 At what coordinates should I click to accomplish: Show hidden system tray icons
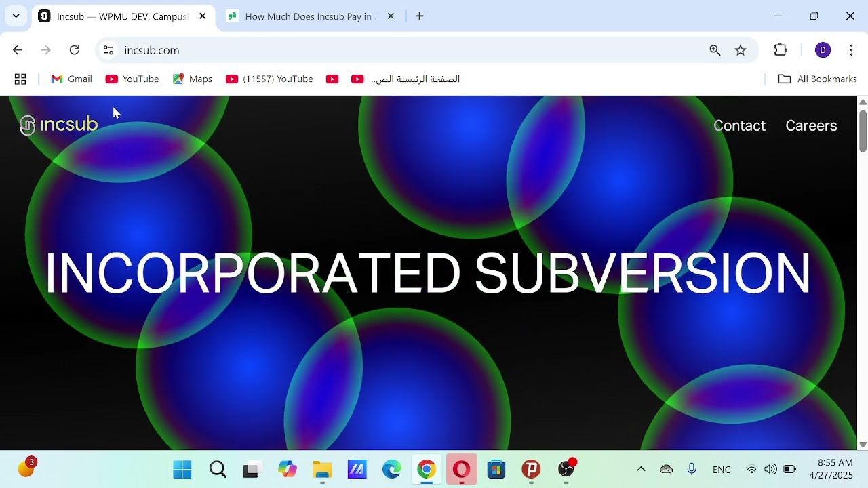641,469
